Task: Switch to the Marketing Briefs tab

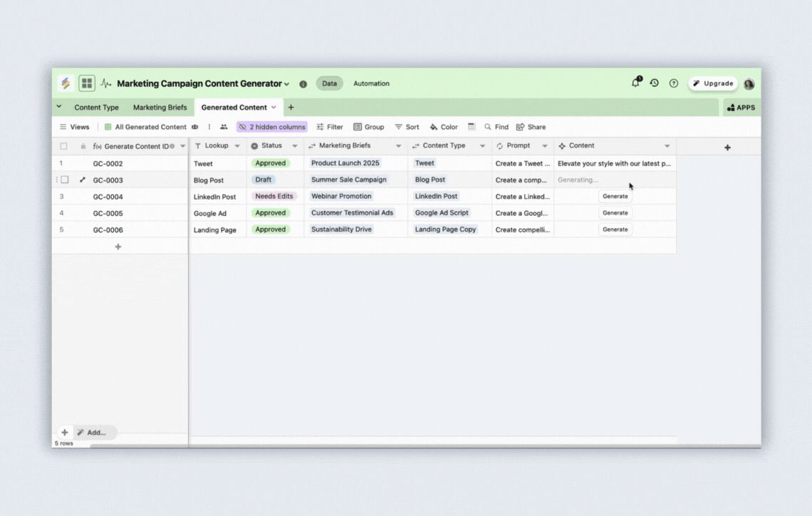Action: 160,108
